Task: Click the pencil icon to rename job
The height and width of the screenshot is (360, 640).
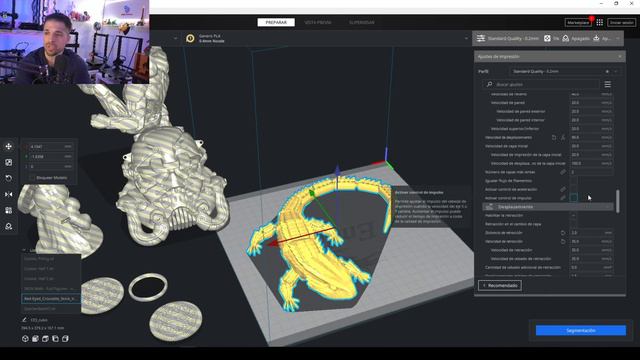Action: (x=24, y=320)
